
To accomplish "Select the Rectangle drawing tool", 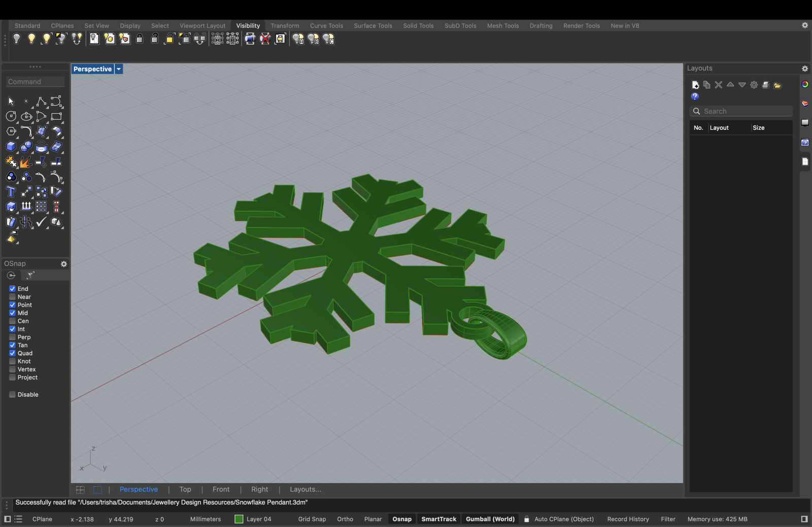I will pyautogui.click(x=56, y=117).
